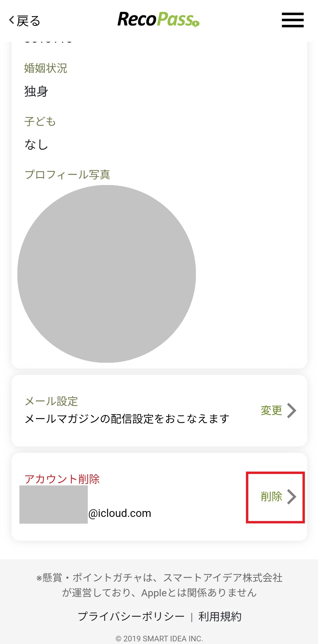The width and height of the screenshot is (319, 644).
Task: Tap the 子ども field label
Action: (40, 122)
